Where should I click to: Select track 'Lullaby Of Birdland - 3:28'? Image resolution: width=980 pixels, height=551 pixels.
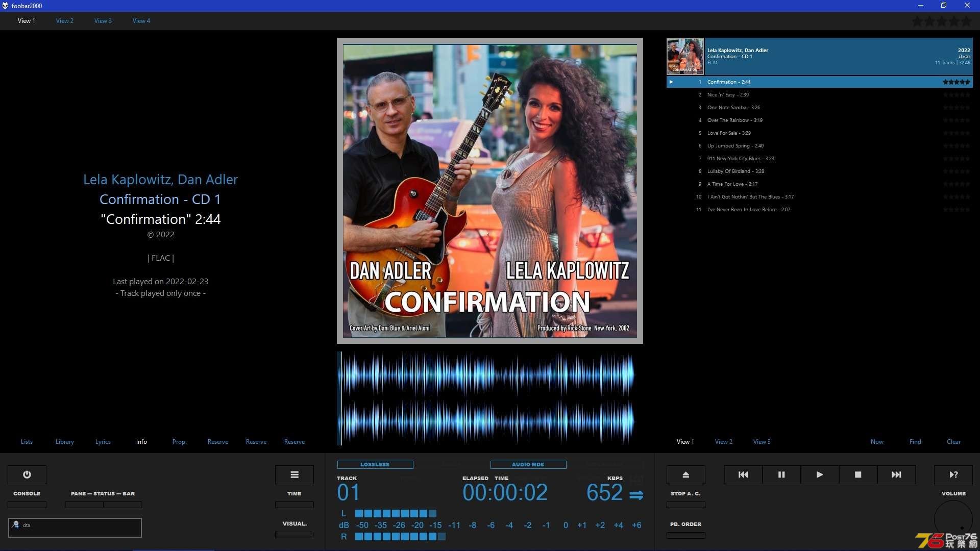click(819, 171)
